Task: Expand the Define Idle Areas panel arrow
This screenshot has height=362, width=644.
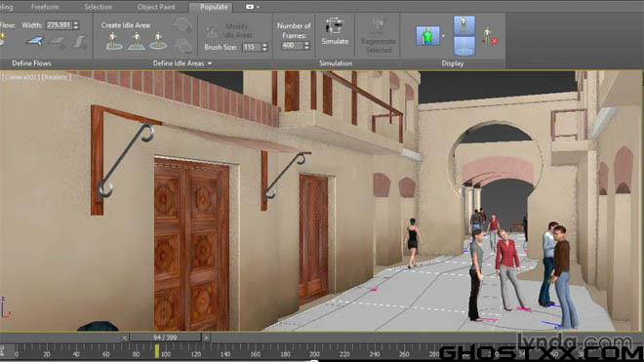Action: click(210, 63)
